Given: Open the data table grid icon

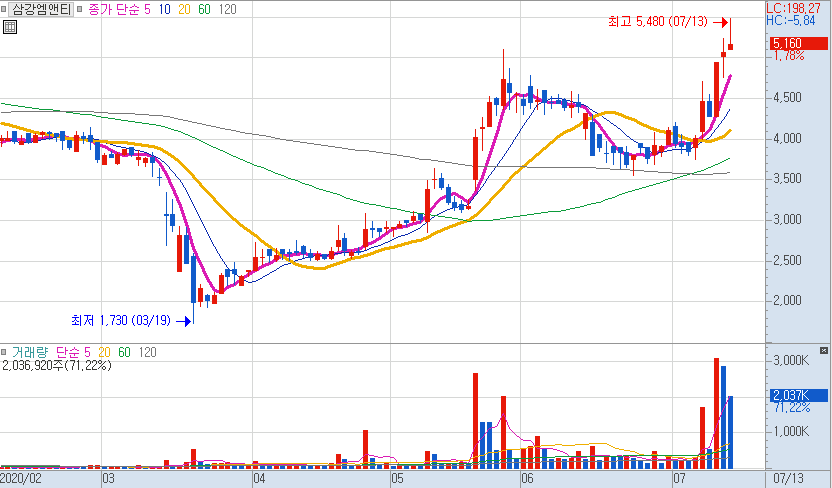Looking at the screenshot, I should pyautogui.click(x=10, y=27).
